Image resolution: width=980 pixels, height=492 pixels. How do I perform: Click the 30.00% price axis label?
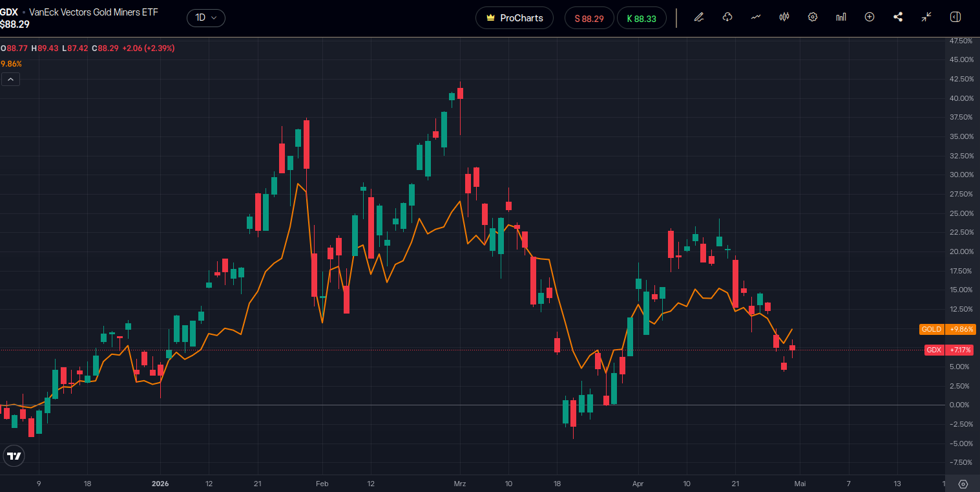point(961,175)
